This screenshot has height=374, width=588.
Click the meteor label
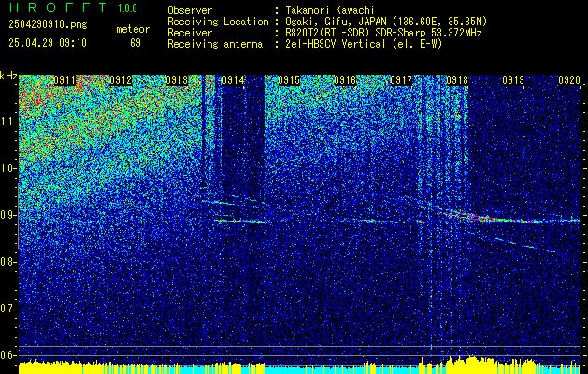(x=133, y=29)
